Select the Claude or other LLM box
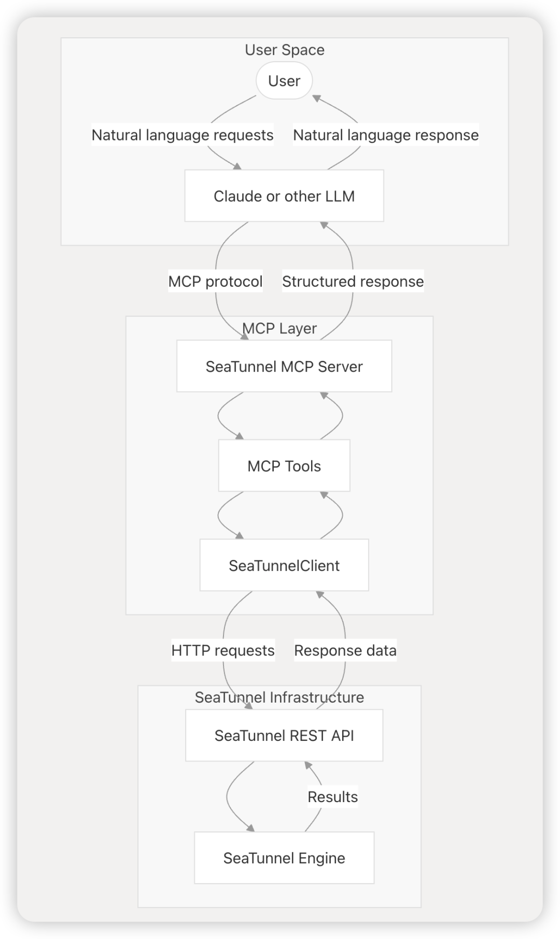Image resolution: width=560 pixels, height=939 pixels. (x=284, y=196)
